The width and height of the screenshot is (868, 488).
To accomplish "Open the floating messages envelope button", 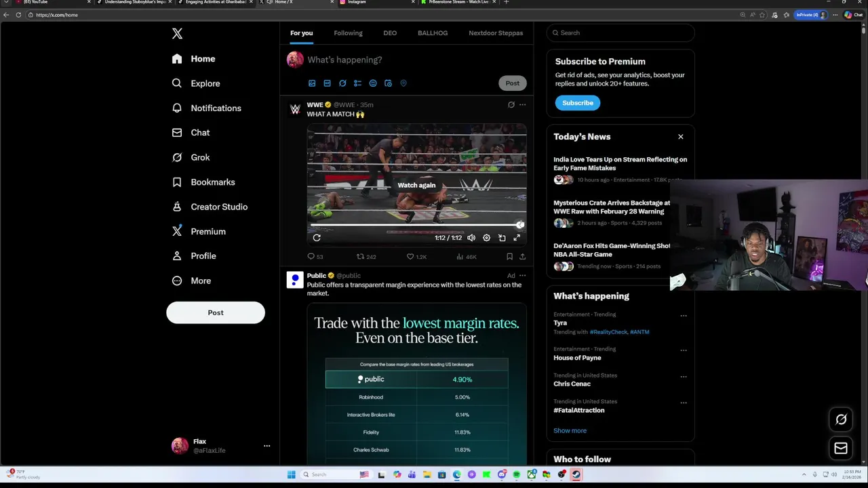I will click(x=841, y=448).
